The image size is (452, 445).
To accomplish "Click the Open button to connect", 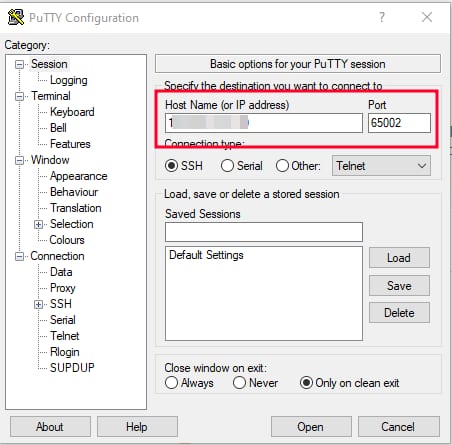I will click(x=311, y=427).
